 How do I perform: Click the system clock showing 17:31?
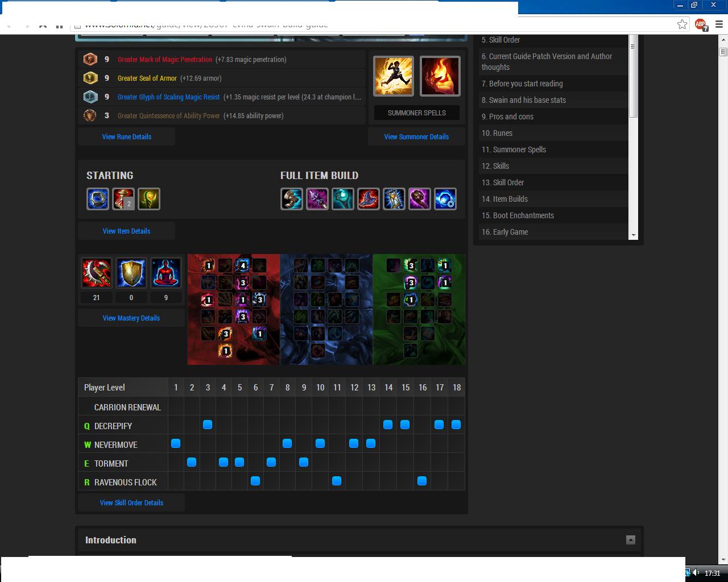click(x=712, y=573)
